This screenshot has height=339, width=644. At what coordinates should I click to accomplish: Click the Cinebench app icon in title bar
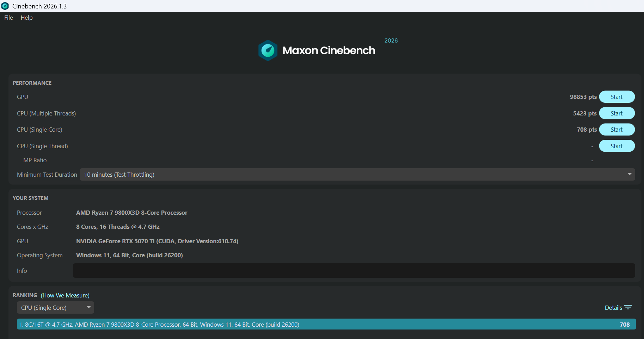click(x=5, y=6)
